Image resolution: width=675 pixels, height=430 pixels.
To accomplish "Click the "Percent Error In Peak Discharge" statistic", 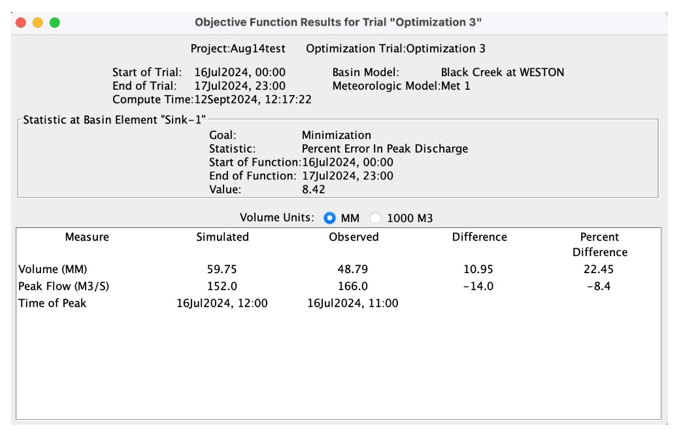I will tap(385, 149).
